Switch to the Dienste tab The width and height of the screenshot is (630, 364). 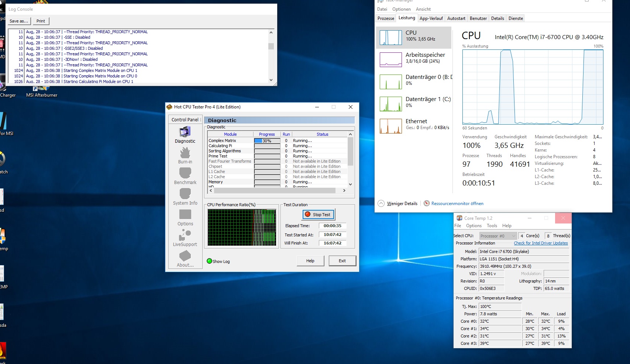pyautogui.click(x=516, y=18)
